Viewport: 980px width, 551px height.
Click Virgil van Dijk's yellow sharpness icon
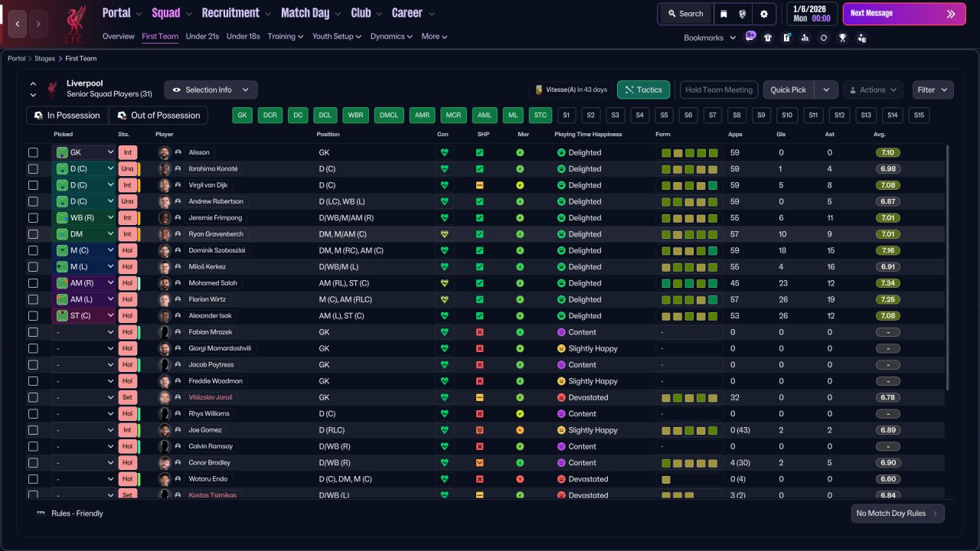click(x=480, y=185)
